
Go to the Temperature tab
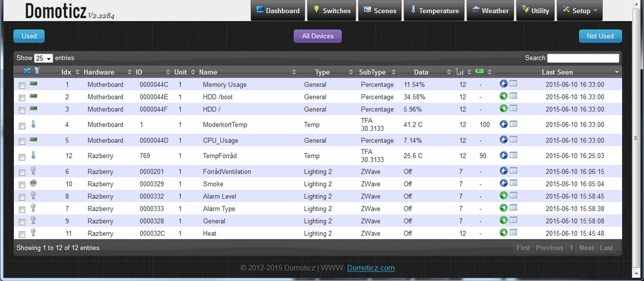click(x=434, y=11)
